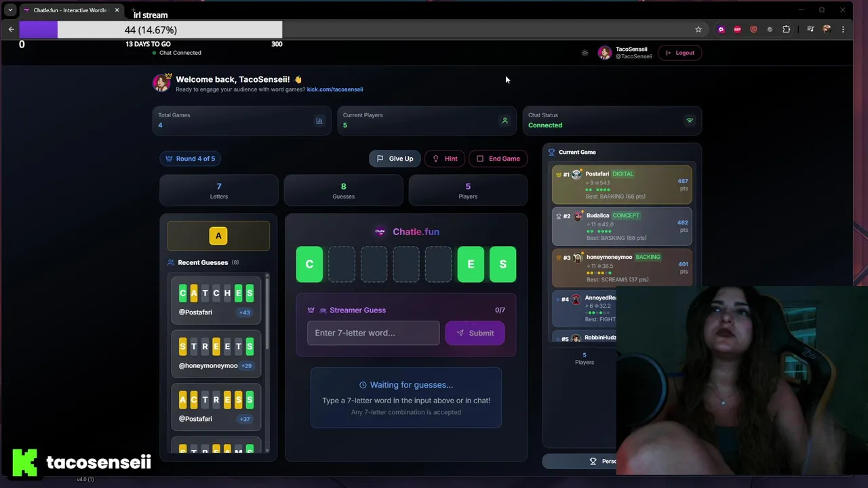
Task: Open the browser extensions puzzle icon
Action: tap(787, 29)
